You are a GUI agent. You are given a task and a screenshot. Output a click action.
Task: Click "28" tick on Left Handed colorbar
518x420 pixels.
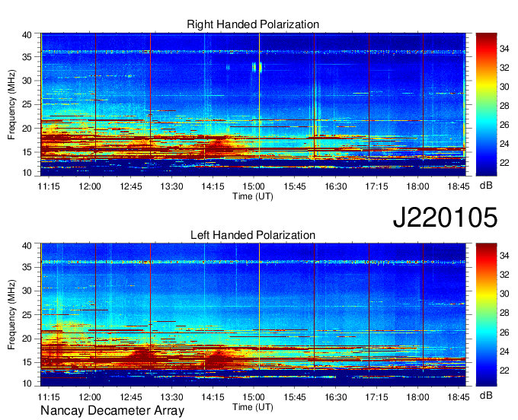[504, 313]
